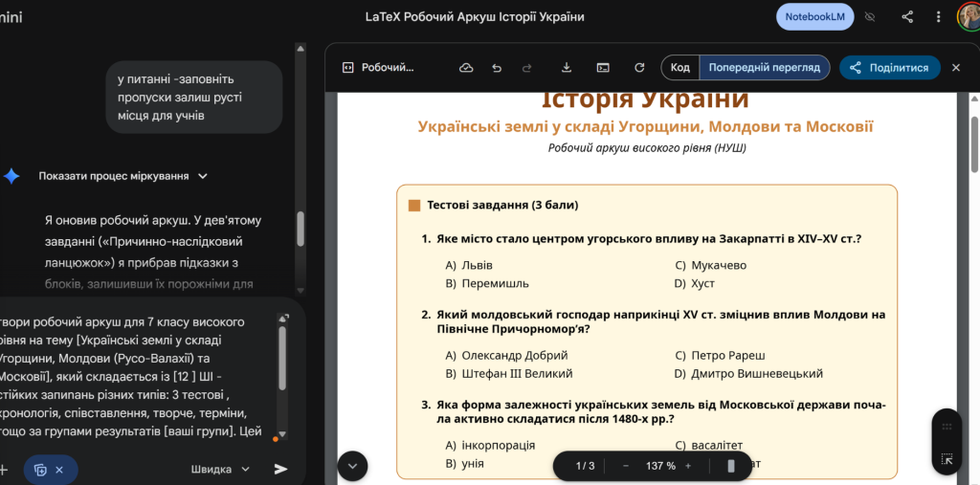Click the refresh icon in canvas toolbar
The image size is (980, 485).
coord(639,68)
